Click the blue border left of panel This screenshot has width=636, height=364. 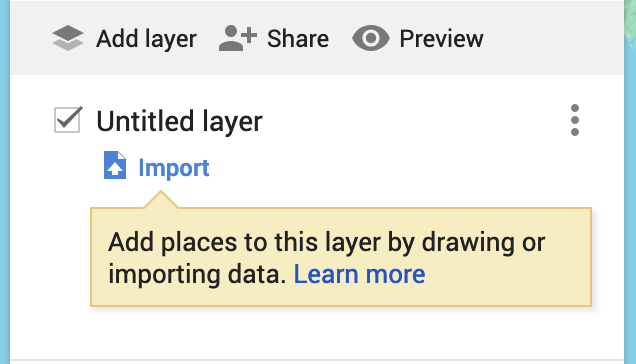point(5,182)
